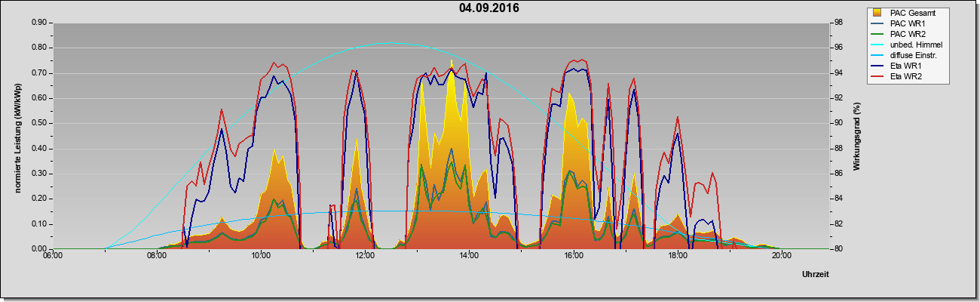The width and height of the screenshot is (980, 302).
Task: Click the 96 efficiency axis value
Action: click(x=838, y=48)
